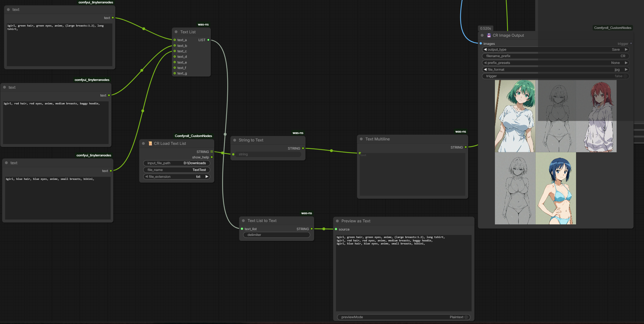Screen dimensions: 644x324
Task: Click the STRING output port of Text List to Text
Action: click(312, 229)
